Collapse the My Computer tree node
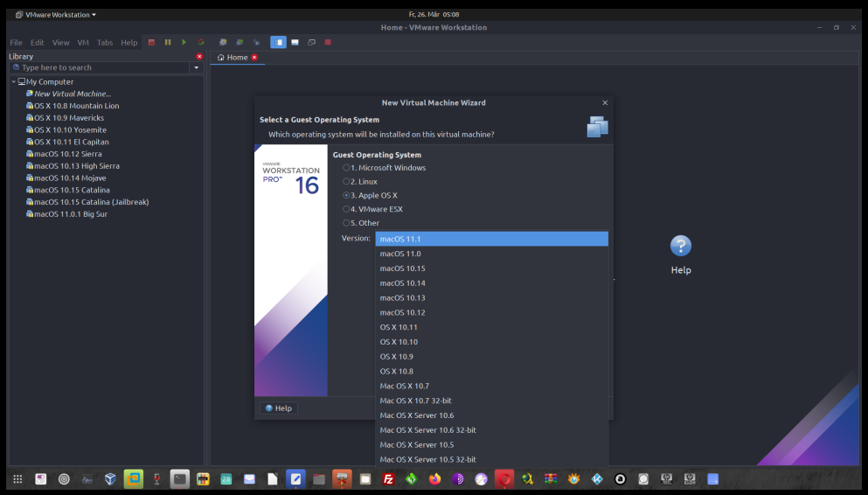The width and height of the screenshot is (868, 495). click(x=13, y=82)
